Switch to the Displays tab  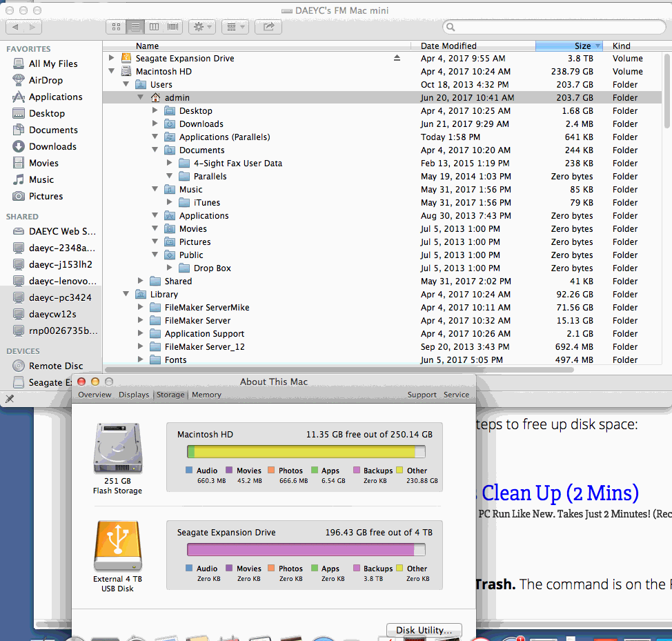pyautogui.click(x=134, y=395)
